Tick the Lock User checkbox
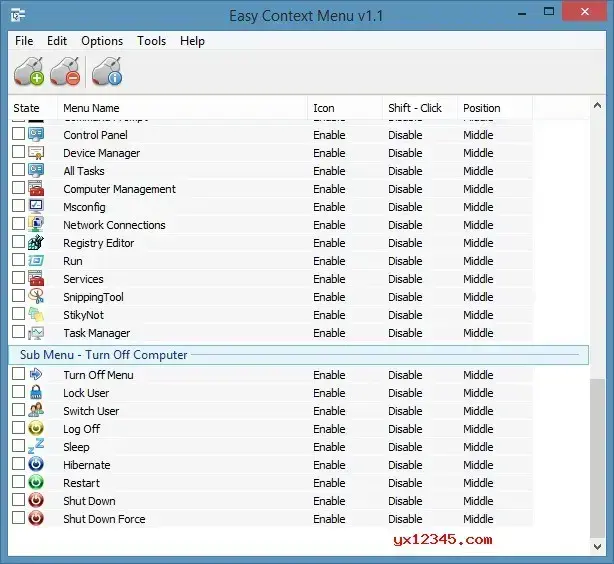 18,392
